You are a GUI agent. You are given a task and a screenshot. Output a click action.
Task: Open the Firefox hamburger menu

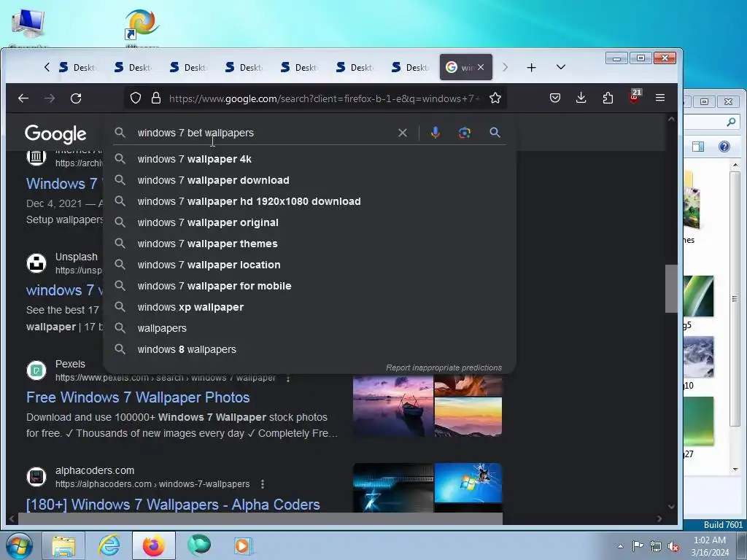coord(660,98)
